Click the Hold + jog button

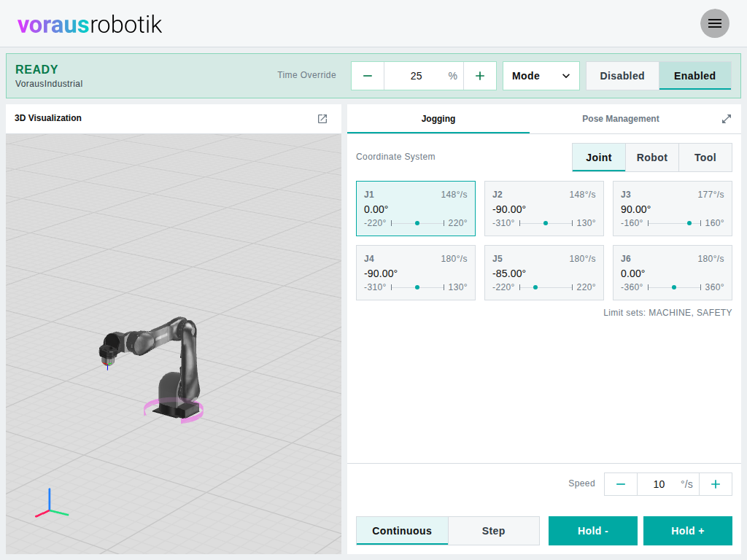tap(688, 531)
